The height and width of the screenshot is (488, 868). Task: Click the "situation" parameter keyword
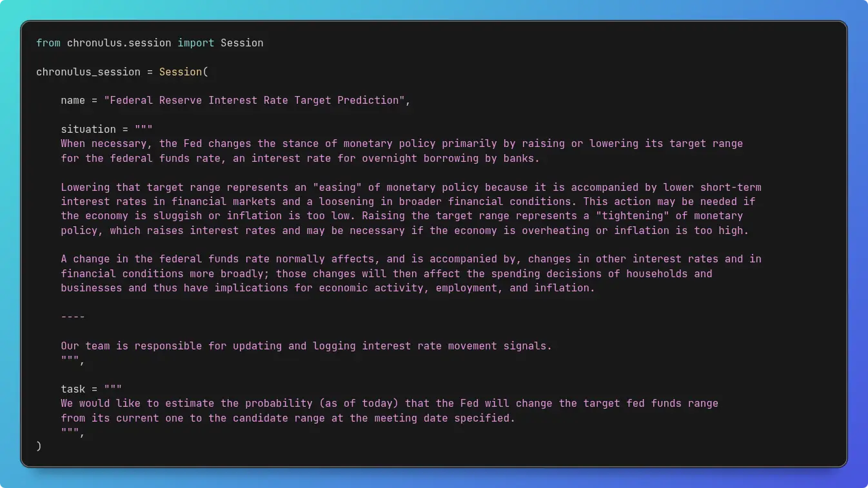coord(88,130)
